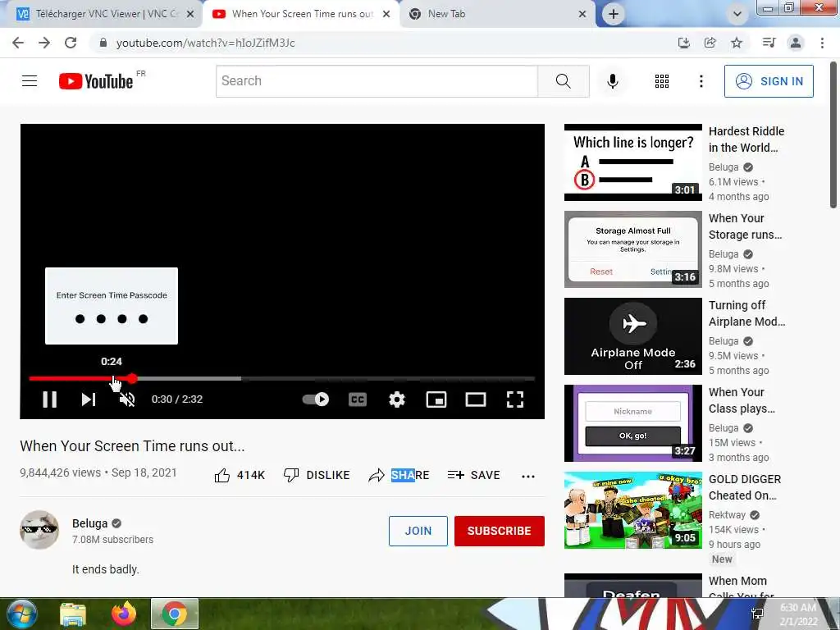The height and width of the screenshot is (630, 840).
Task: Bookmark this page with the star
Action: click(x=737, y=43)
